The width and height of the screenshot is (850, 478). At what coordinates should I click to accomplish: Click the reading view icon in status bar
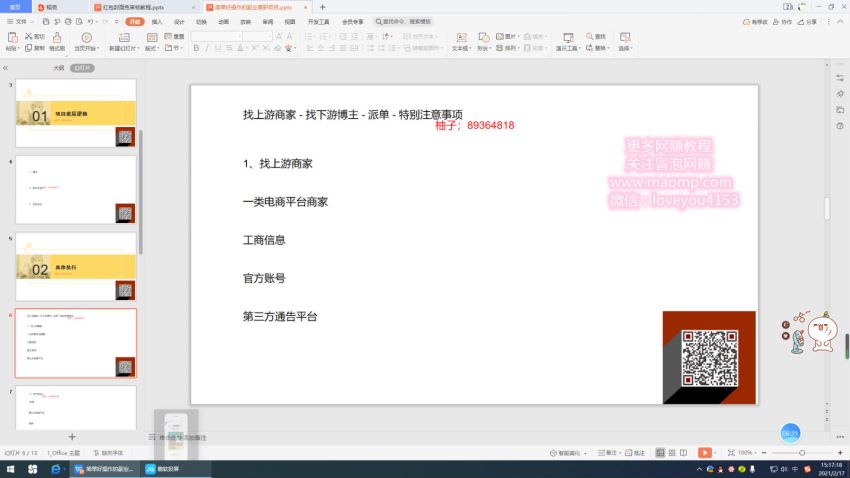pos(684,453)
